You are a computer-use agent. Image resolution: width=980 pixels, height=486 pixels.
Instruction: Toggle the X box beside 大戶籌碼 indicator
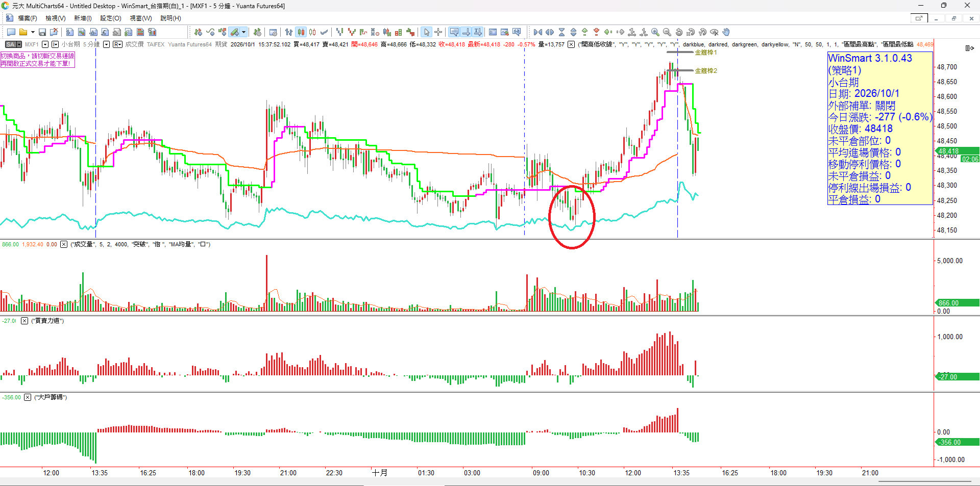[28, 397]
